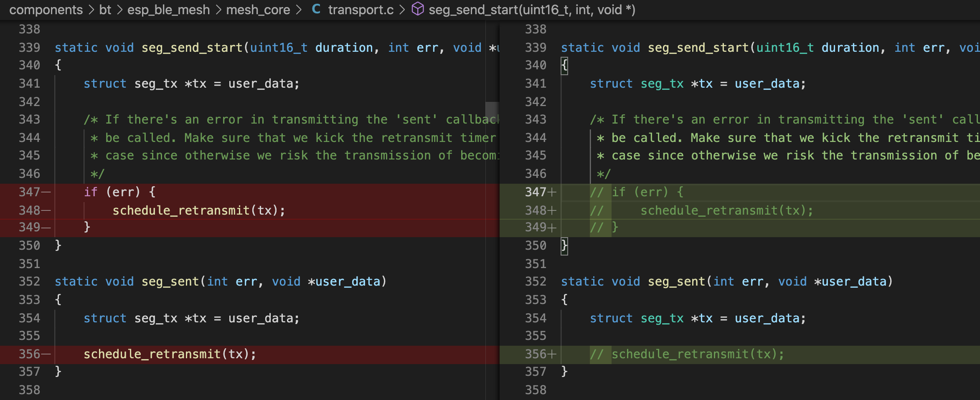The width and height of the screenshot is (980, 400).
Task: Click 'seg_send_start' function name in right pane
Action: point(698,48)
